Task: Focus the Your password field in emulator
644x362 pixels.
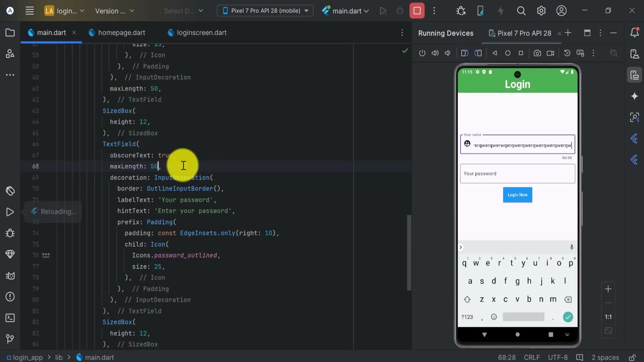Action: point(517,173)
